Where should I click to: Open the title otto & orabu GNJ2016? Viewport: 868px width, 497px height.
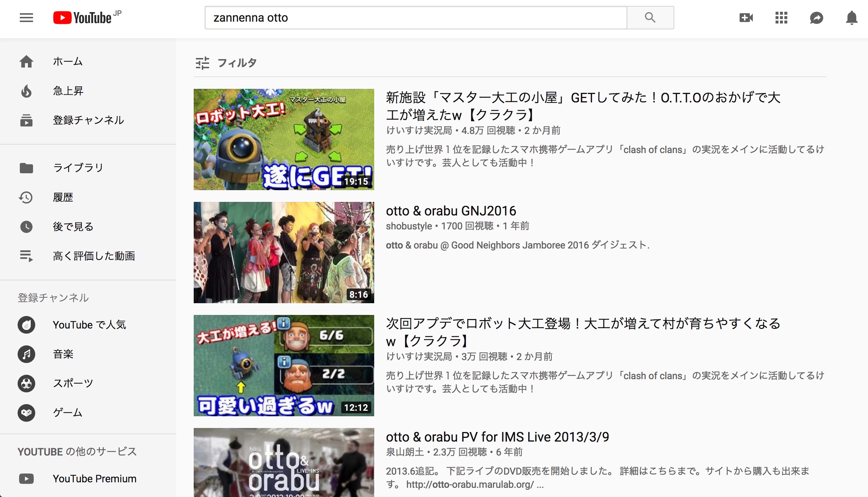451,211
